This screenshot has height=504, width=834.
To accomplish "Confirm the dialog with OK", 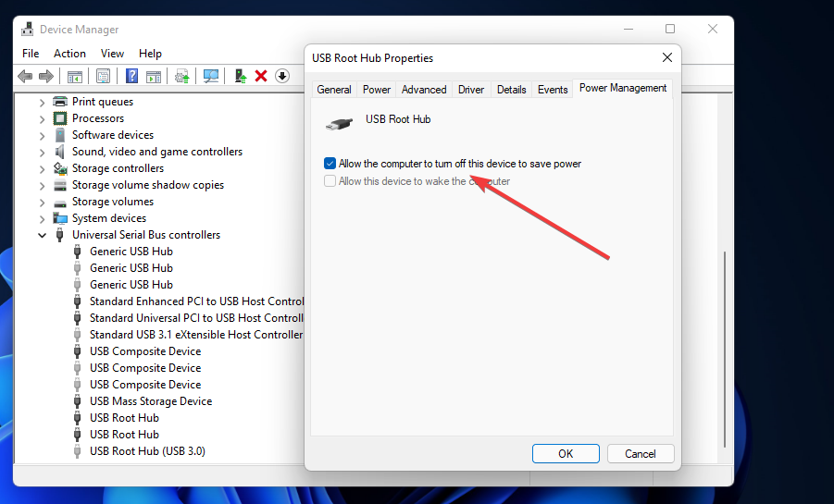I will [566, 453].
